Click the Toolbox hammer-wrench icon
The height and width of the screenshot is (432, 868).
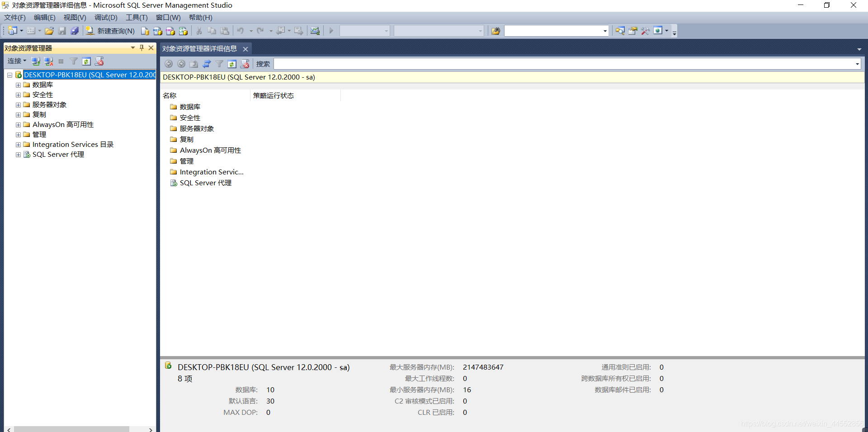click(x=646, y=31)
